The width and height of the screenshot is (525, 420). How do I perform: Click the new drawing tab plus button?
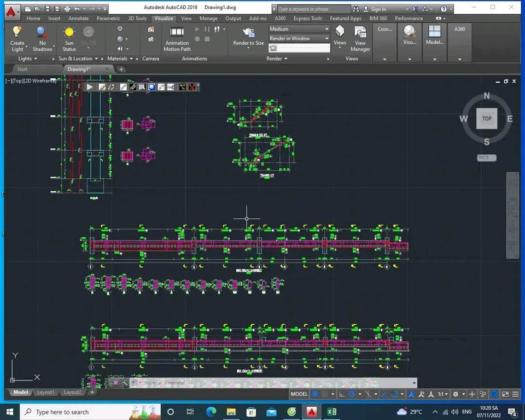(x=121, y=69)
